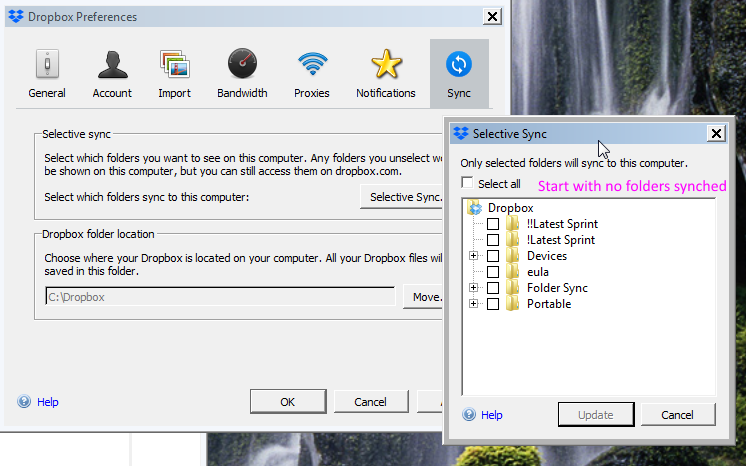This screenshot has width=746, height=466.
Task: Expand the Portable folder node
Action: pyautogui.click(x=473, y=304)
